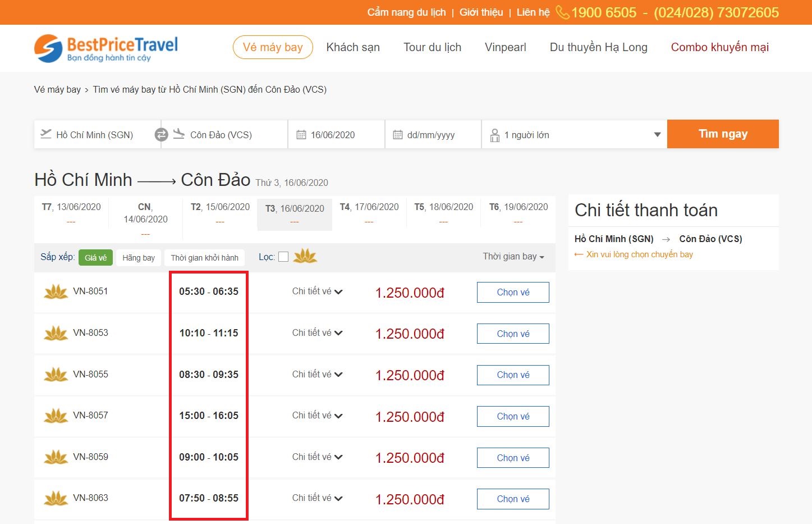Sort by Thời gian khởi hành
This screenshot has height=524, width=812.
click(204, 257)
